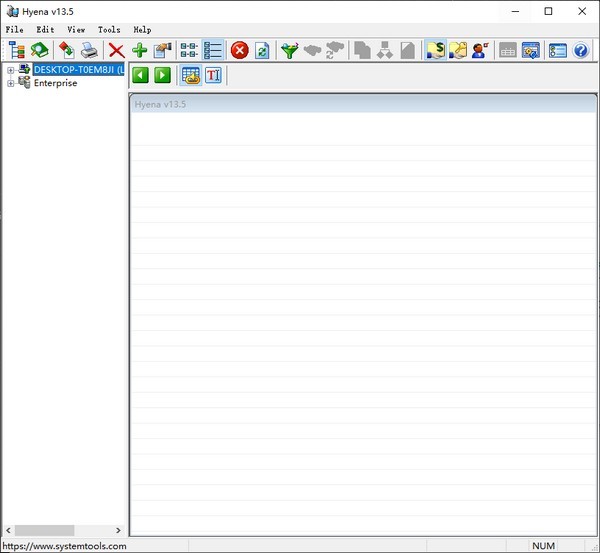Screen dimensions: 600x553
Task: Click the systemtools.com status bar text
Action: pos(64,546)
